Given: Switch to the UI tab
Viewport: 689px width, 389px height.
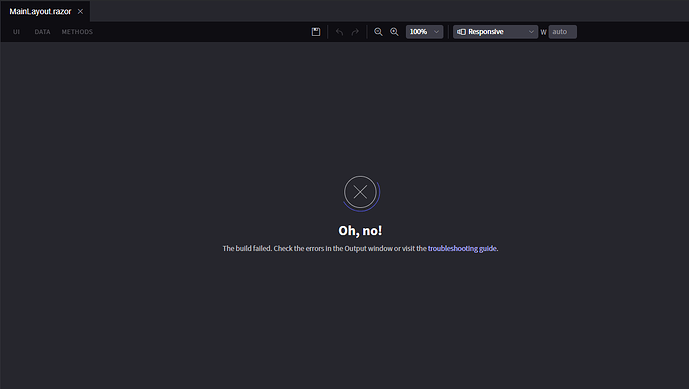Looking at the screenshot, I should pos(16,32).
